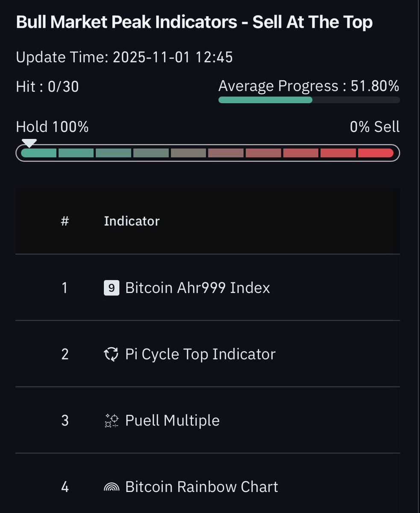Click the Pi Cycle Top Indicator icon
This screenshot has width=420, height=513.
[x=111, y=354]
